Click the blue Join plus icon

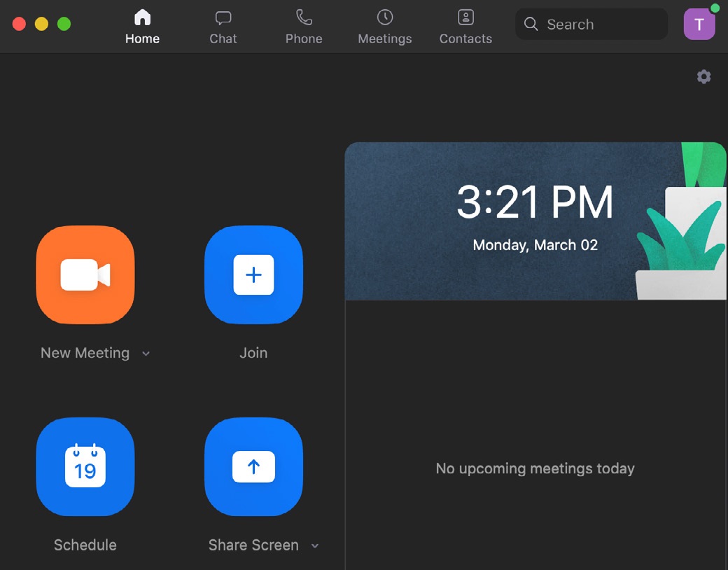click(253, 274)
